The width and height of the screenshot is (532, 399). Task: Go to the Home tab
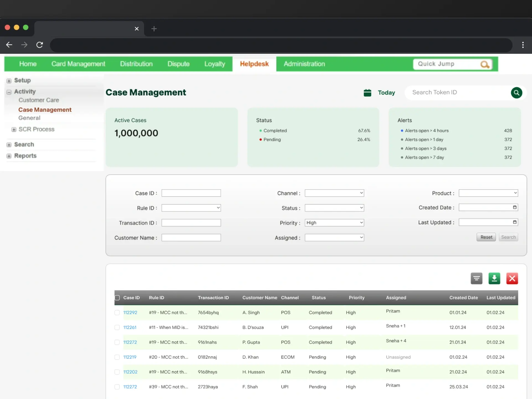click(28, 64)
